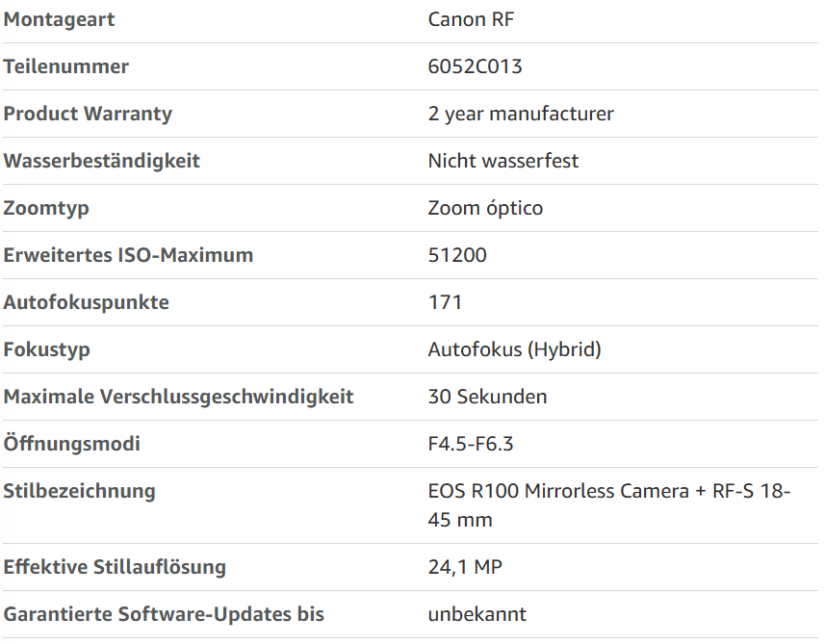The height and width of the screenshot is (644, 824).
Task: Click the Erweitertes ISO-Maximum label
Action: tap(128, 255)
